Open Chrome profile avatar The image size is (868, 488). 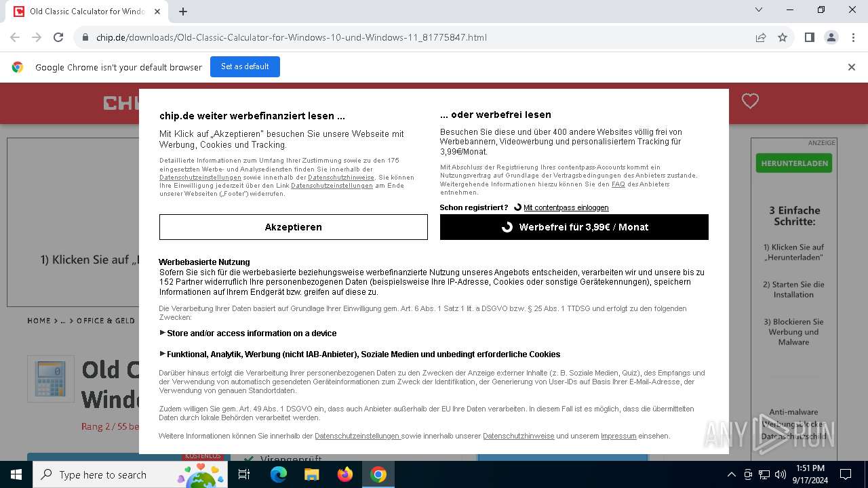pos(831,37)
